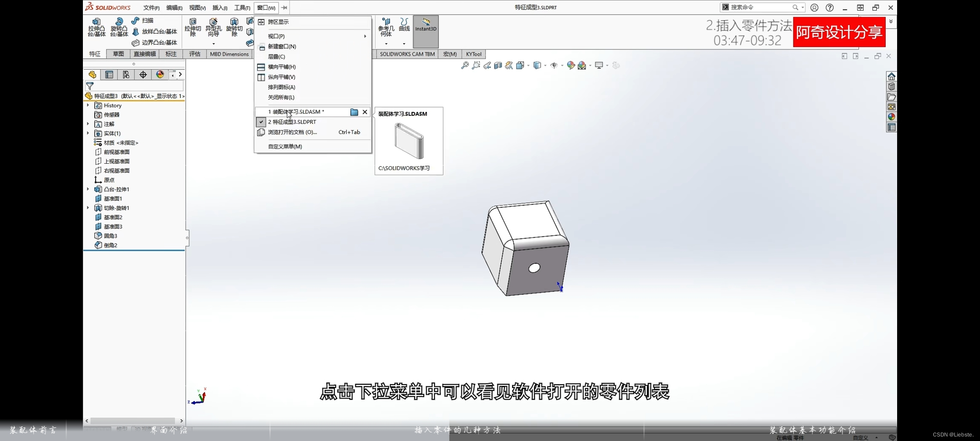
Task: Open ConfigurationManager tab icon in side panel
Action: click(x=126, y=74)
